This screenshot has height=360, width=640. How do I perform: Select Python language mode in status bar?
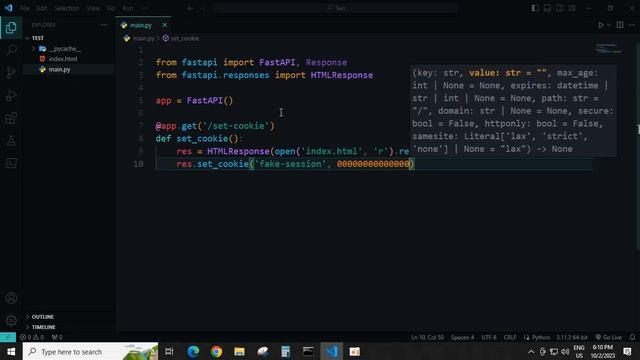click(540, 337)
